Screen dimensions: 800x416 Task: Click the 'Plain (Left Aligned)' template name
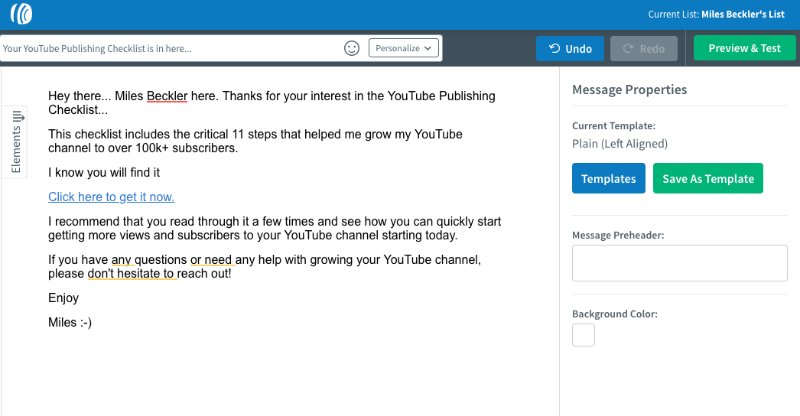(620, 144)
